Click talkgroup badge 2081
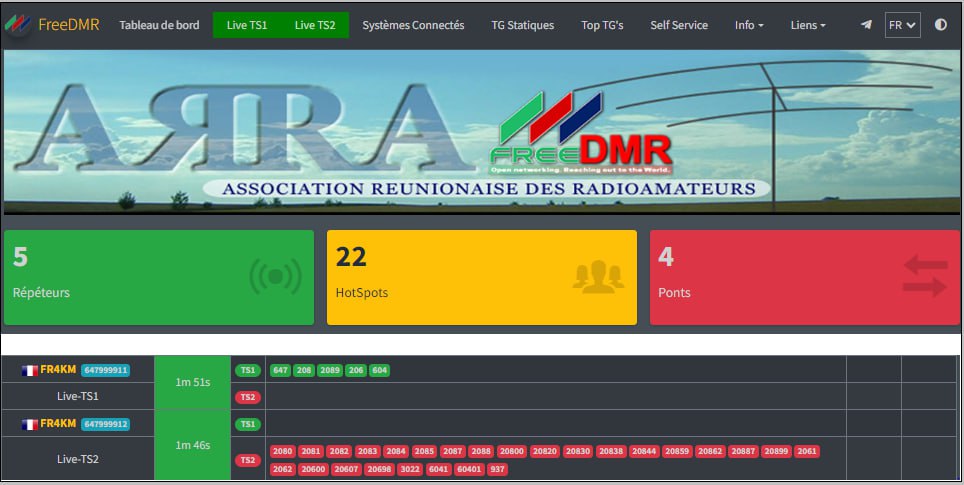Image resolution: width=964 pixels, height=485 pixels. pyautogui.click(x=311, y=451)
